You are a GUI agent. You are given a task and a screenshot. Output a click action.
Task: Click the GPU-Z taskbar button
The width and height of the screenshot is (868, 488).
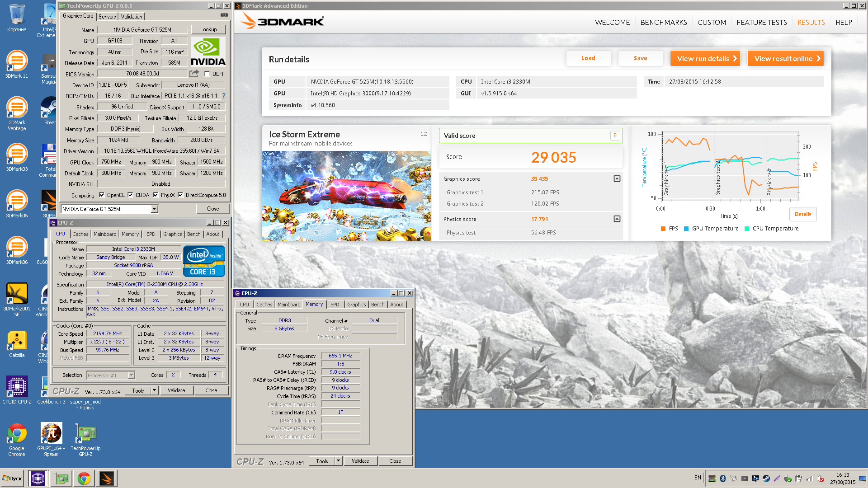click(x=62, y=479)
